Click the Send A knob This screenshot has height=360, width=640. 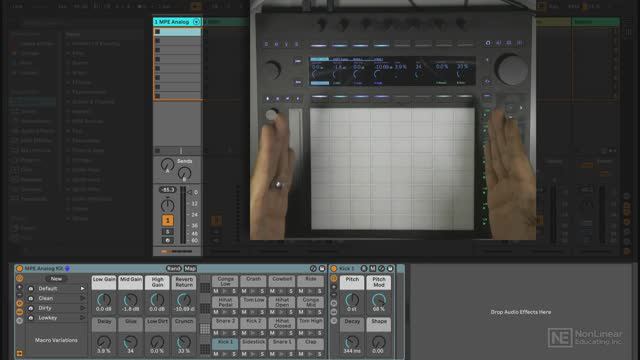167,165
